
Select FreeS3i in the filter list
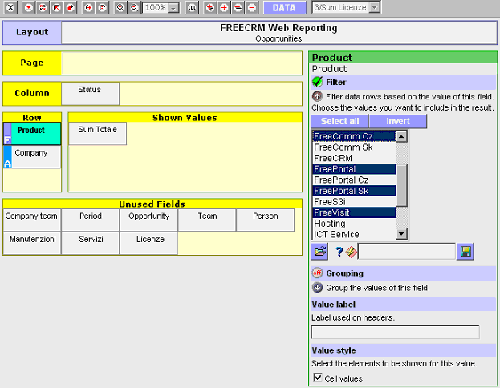pos(354,202)
